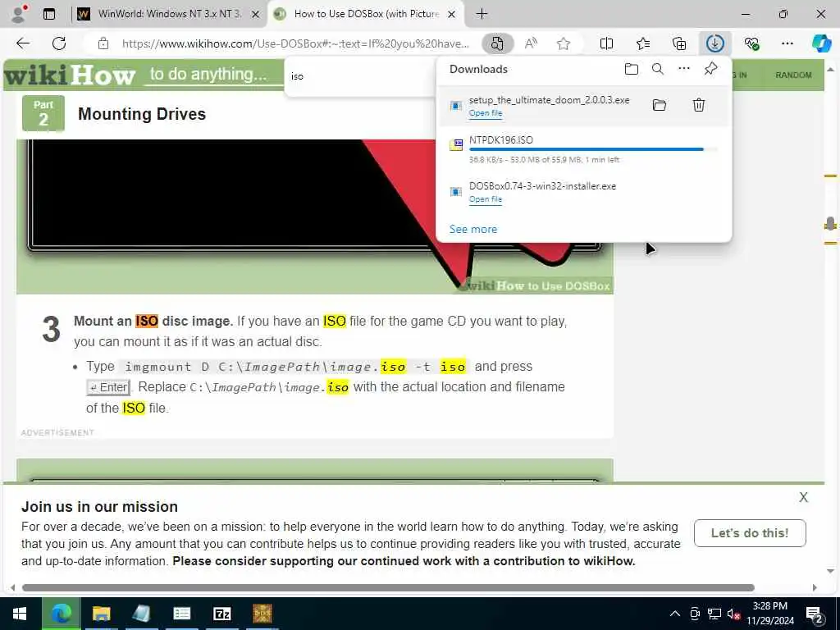Go to wikiHow home logo

pos(70,75)
